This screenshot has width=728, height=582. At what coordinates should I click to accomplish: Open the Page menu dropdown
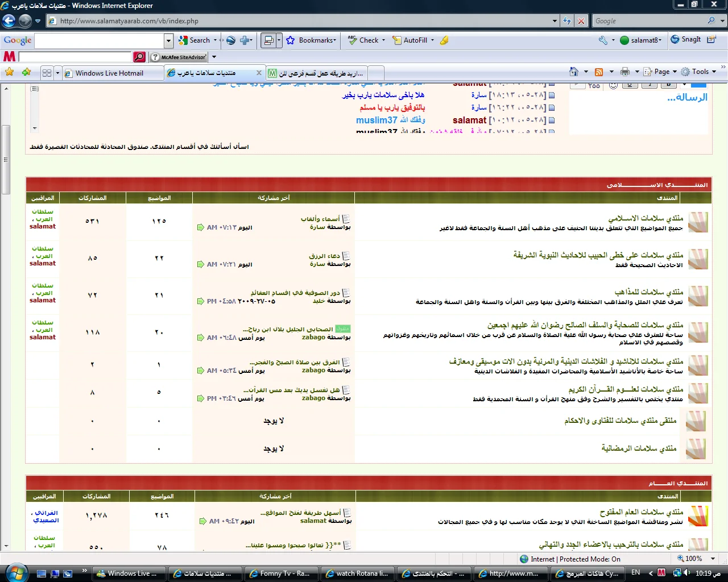[x=661, y=72]
